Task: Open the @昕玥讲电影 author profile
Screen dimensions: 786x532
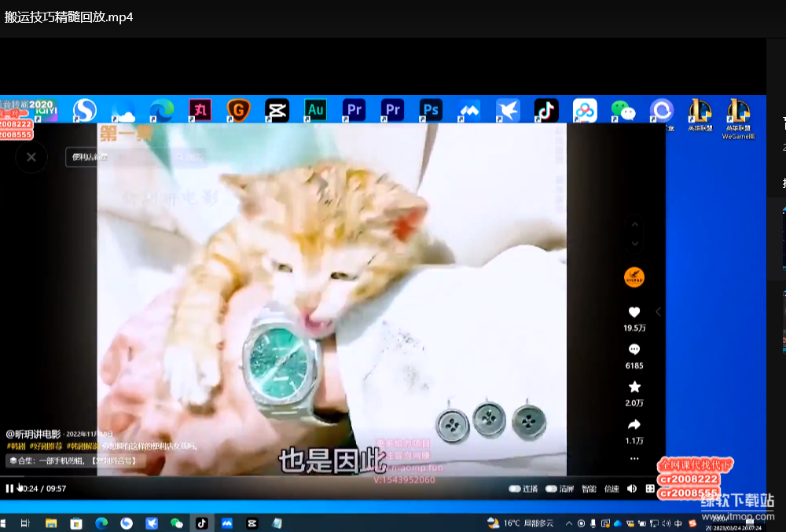Action: [x=33, y=434]
